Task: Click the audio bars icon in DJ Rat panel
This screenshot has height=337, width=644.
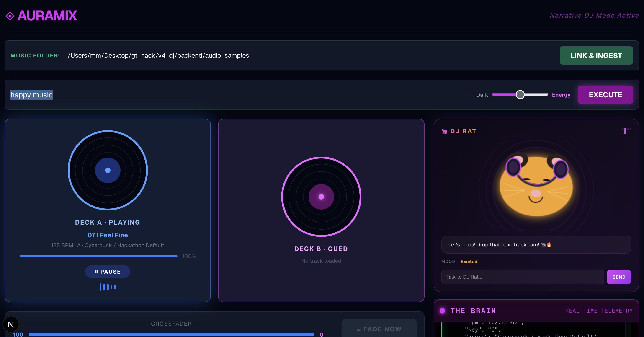Action: click(x=626, y=131)
